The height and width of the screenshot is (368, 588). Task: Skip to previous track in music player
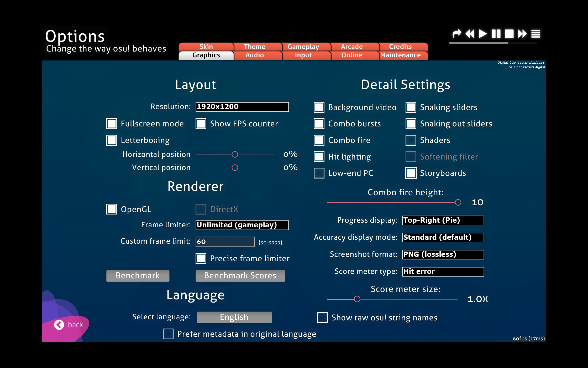click(x=470, y=34)
